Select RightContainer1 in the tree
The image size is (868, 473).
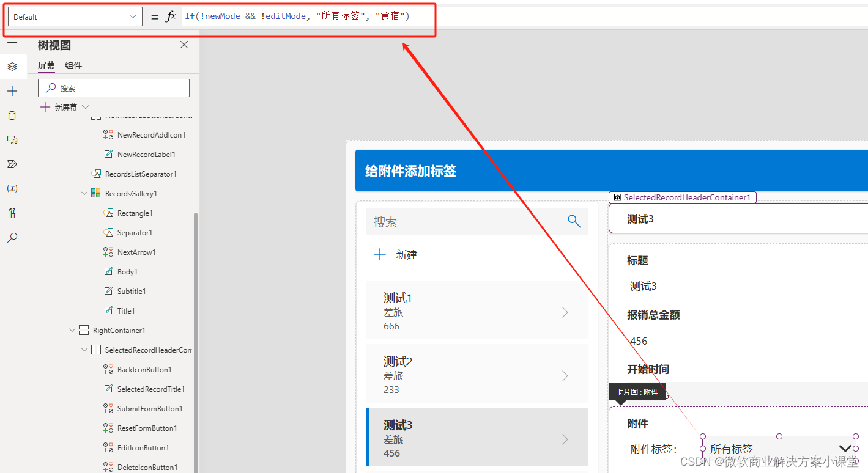(x=119, y=330)
